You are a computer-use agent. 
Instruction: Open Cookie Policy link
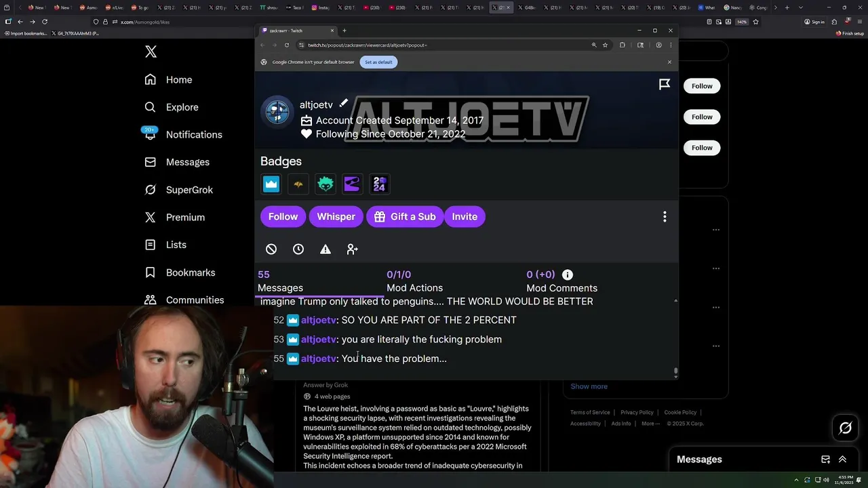680,412
